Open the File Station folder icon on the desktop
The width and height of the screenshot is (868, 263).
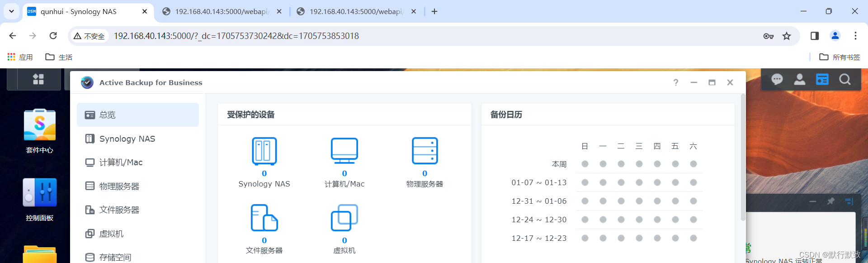pyautogui.click(x=40, y=254)
